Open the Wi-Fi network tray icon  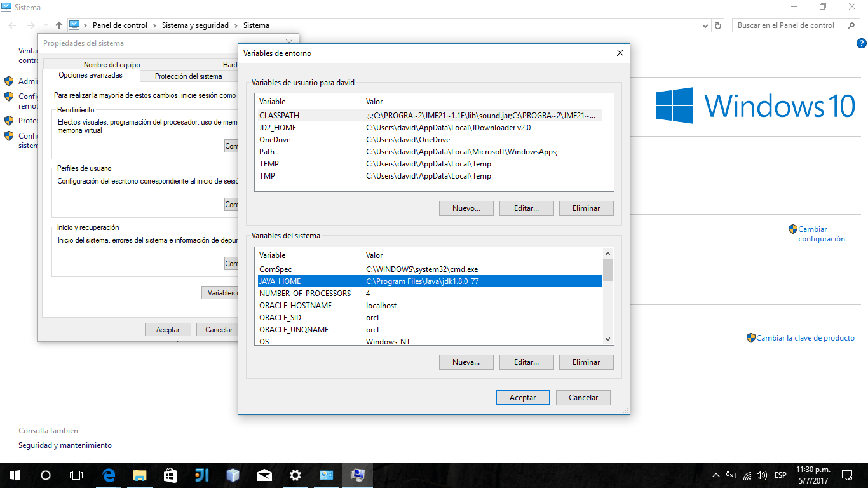tap(747, 475)
